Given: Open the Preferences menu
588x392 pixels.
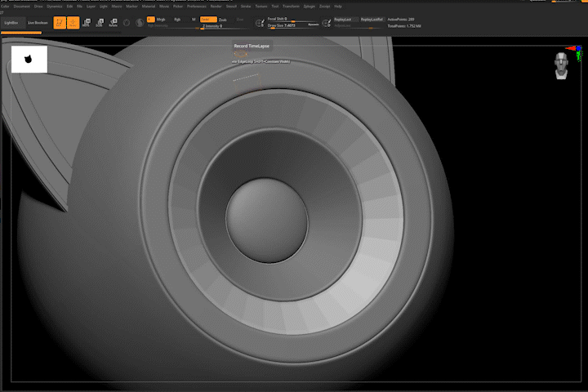Looking at the screenshot, I should pos(197,7).
